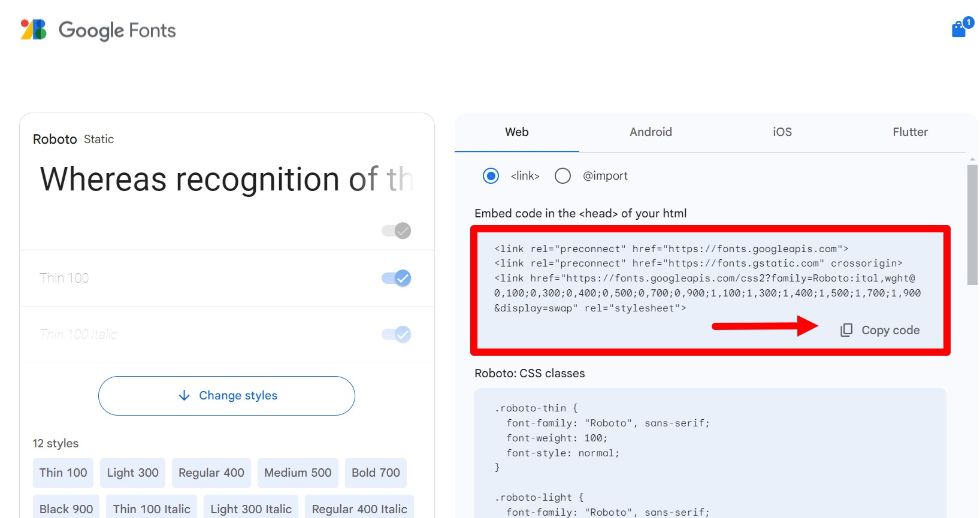This screenshot has width=980, height=518.
Task: Click the 'Static' label next to Roboto
Action: 99,140
